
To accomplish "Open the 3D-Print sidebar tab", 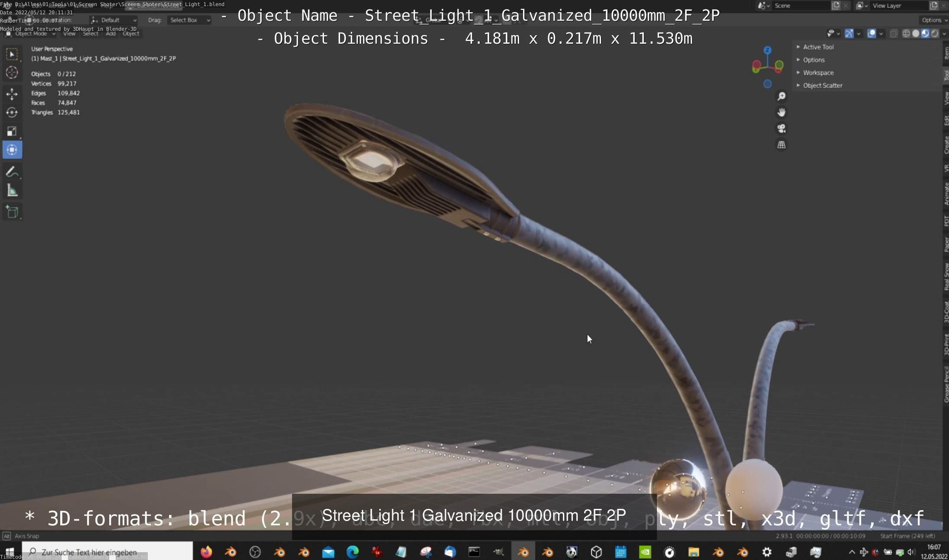I will (x=946, y=345).
